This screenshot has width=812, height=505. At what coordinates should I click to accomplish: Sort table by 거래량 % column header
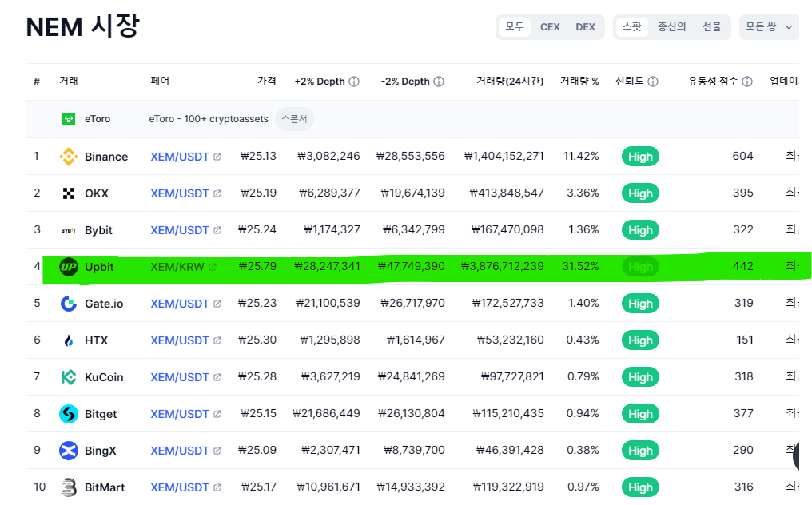(579, 81)
